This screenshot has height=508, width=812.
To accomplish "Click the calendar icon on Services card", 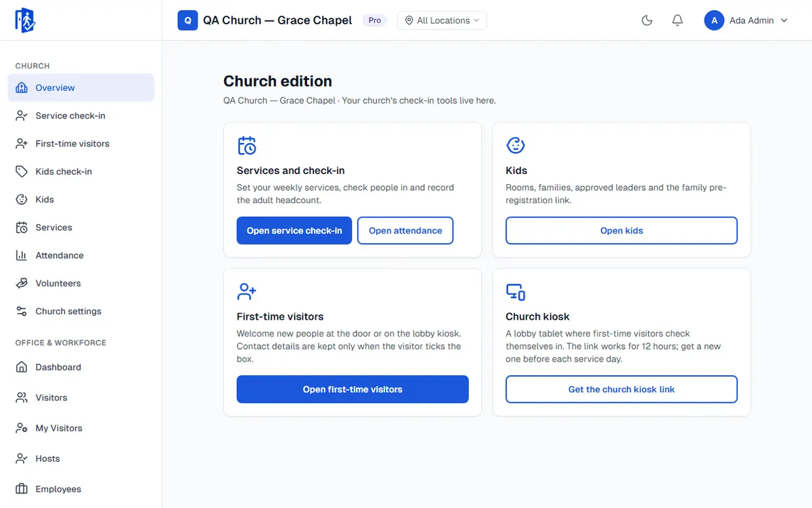I will point(247,146).
